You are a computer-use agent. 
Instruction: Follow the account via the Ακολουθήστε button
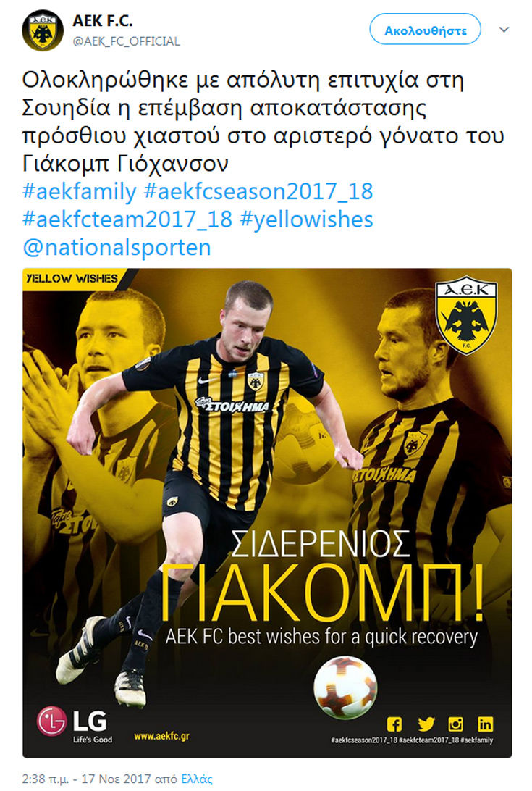(425, 30)
